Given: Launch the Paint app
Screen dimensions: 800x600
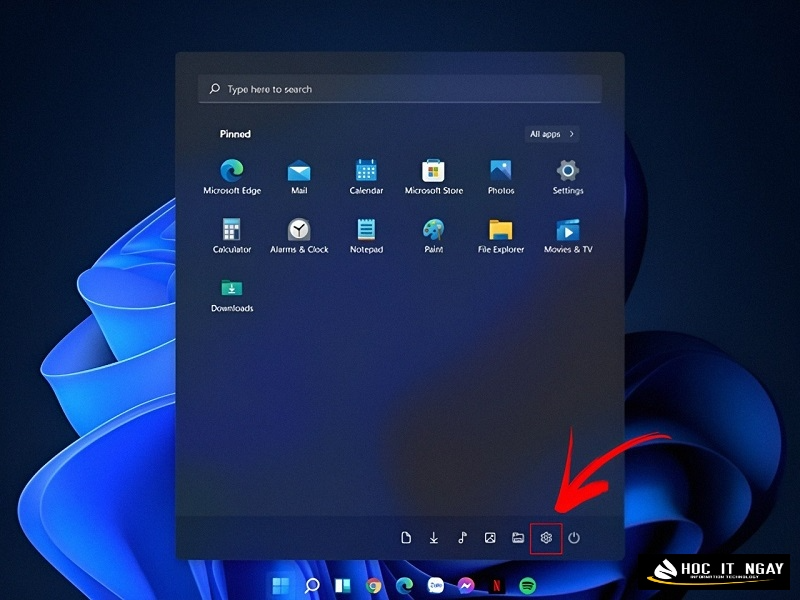Looking at the screenshot, I should (x=434, y=236).
